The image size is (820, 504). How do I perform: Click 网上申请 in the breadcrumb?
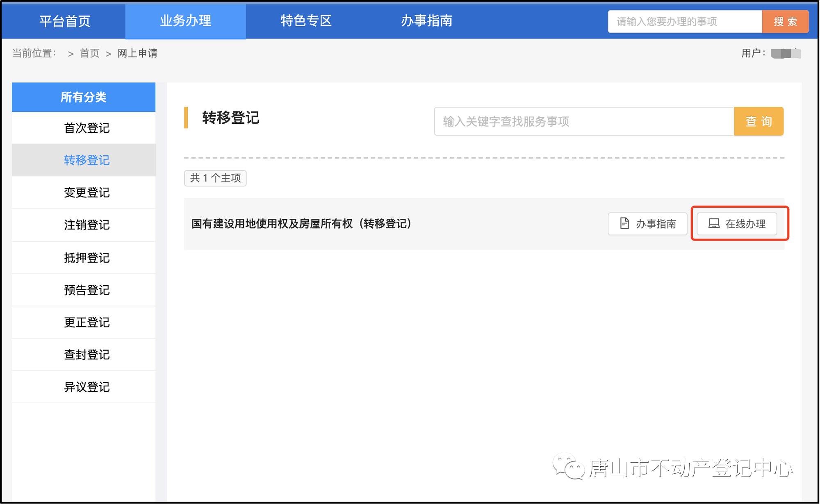point(137,53)
